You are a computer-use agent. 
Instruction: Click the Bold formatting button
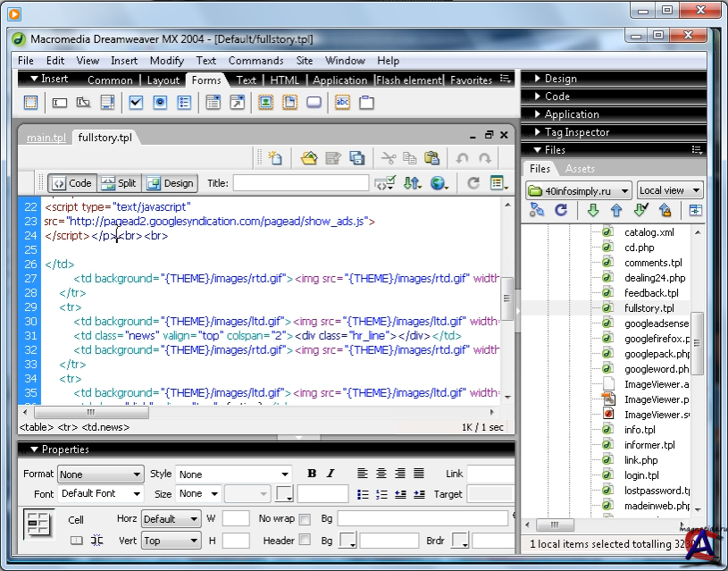click(312, 474)
